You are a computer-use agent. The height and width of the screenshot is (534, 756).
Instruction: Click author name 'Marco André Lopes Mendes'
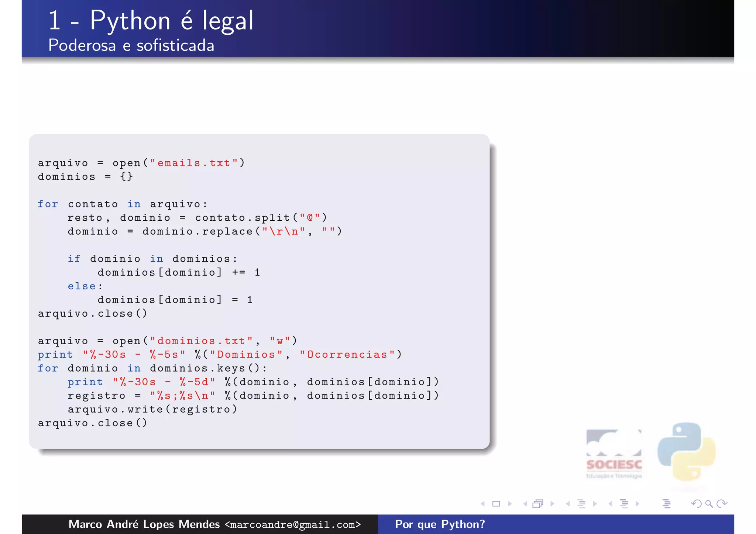pos(144,524)
